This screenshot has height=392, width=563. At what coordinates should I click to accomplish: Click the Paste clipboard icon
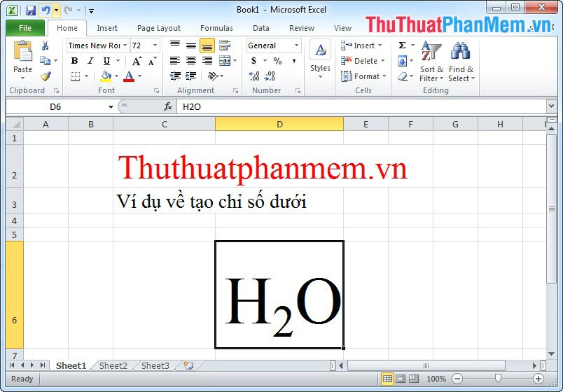click(x=22, y=51)
